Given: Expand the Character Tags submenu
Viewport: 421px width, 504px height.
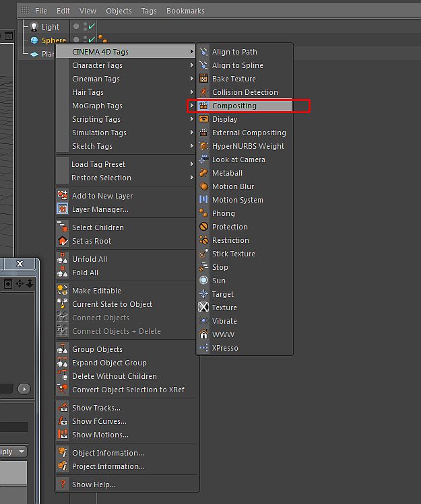Looking at the screenshot, I should pyautogui.click(x=125, y=65).
